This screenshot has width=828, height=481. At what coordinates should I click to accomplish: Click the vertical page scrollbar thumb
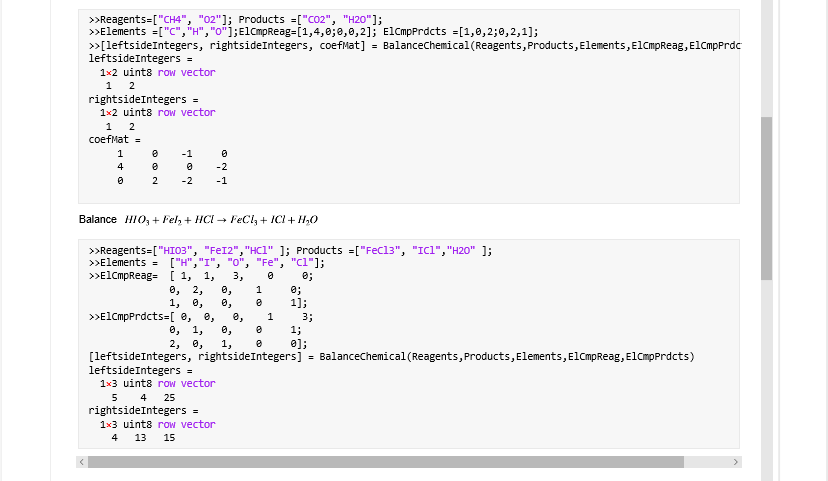point(766,198)
